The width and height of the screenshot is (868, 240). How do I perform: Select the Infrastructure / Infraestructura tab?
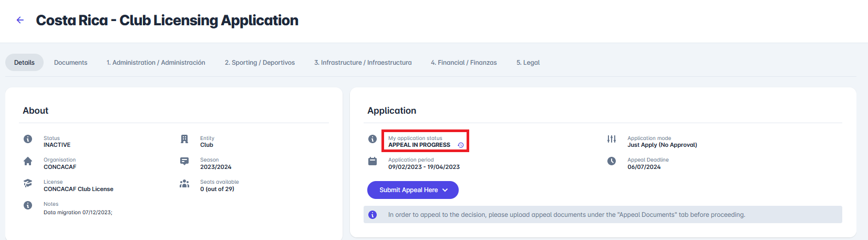363,62
